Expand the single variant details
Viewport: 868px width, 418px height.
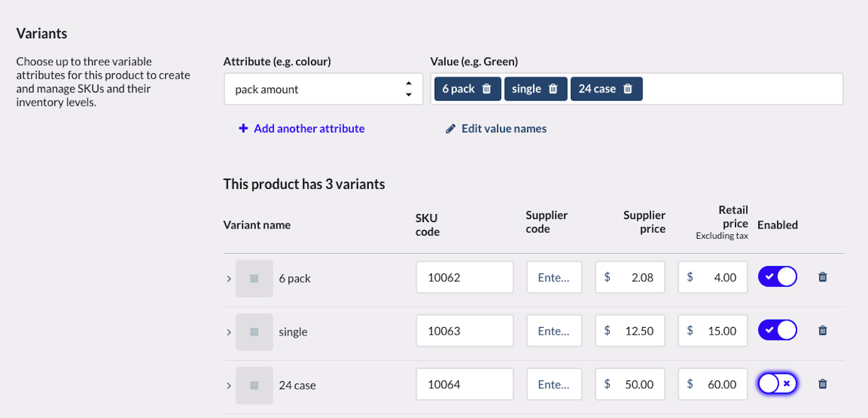[x=229, y=332]
